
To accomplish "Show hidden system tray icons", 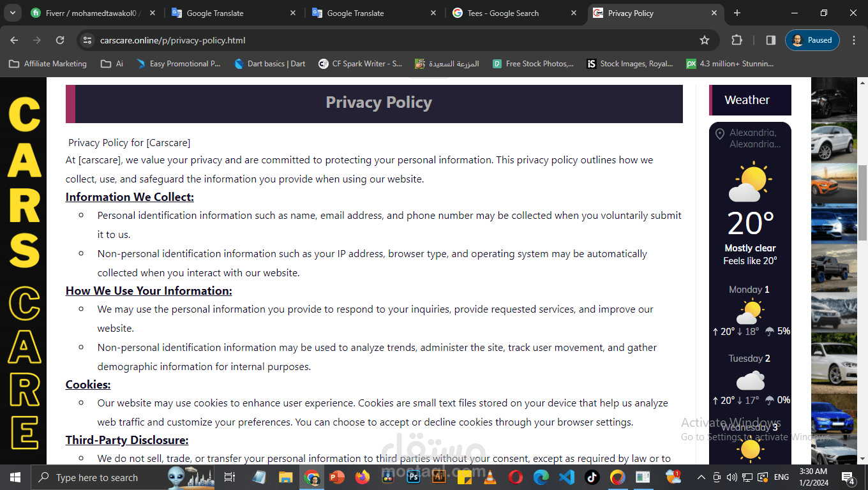I will click(701, 477).
